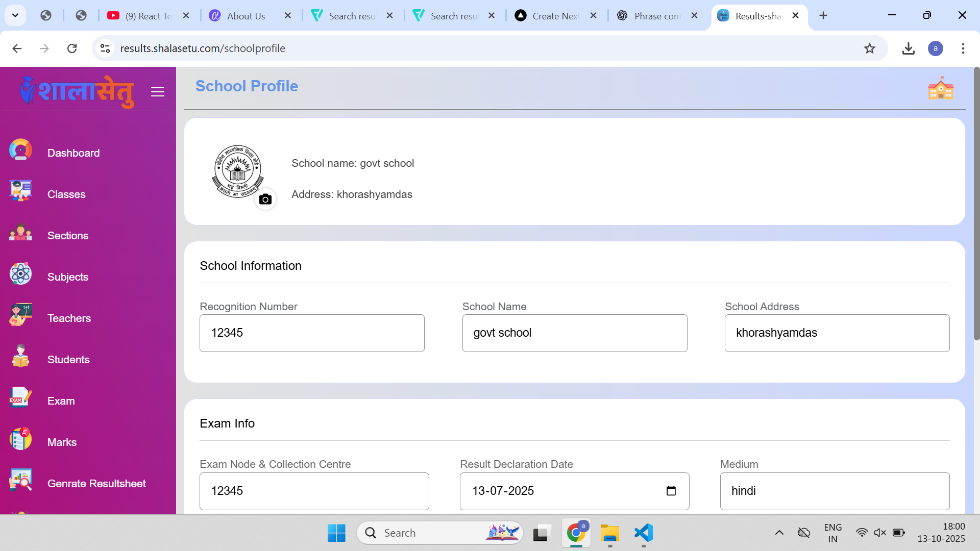Bookmark this page with star icon
Viewport: 980px width, 551px height.
tap(869, 48)
